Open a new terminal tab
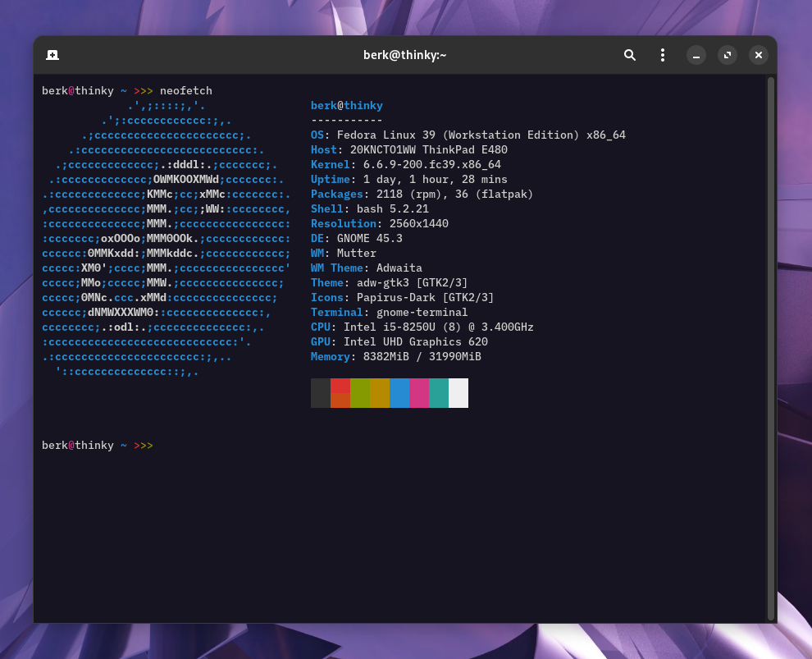The width and height of the screenshot is (812, 659). (x=52, y=55)
